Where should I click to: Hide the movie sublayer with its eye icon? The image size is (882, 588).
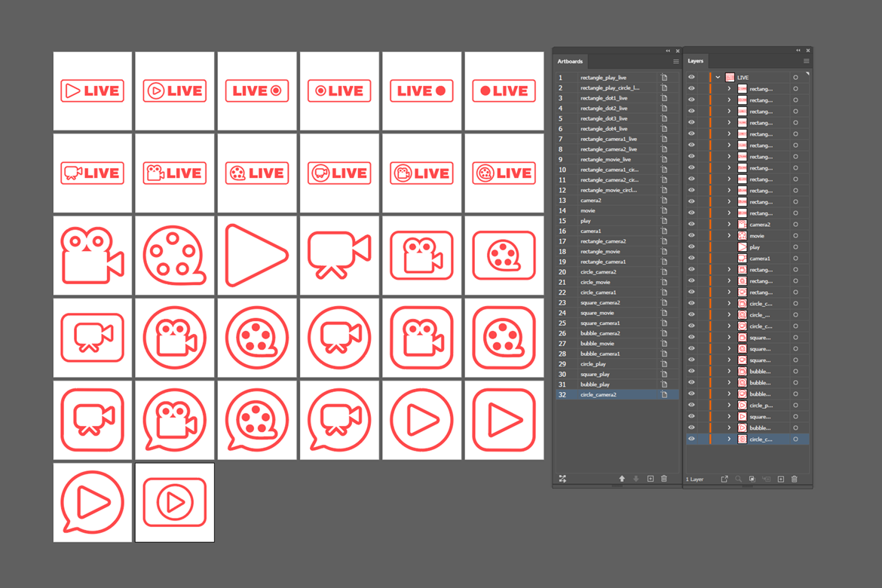691,235
